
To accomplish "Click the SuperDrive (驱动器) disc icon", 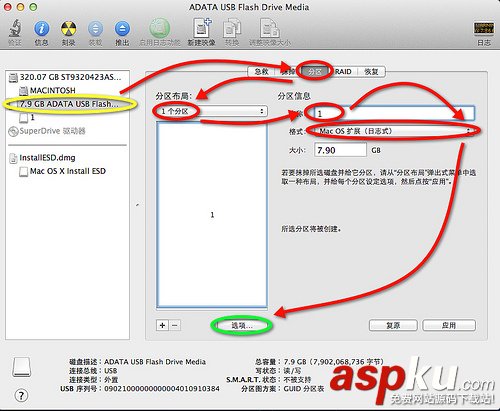I will pyautogui.click(x=13, y=132).
